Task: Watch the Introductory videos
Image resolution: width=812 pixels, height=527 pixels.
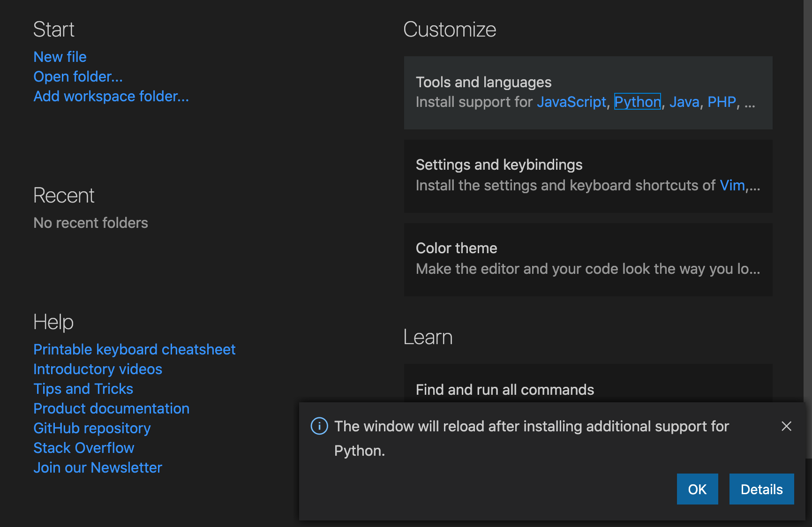Action: point(98,369)
